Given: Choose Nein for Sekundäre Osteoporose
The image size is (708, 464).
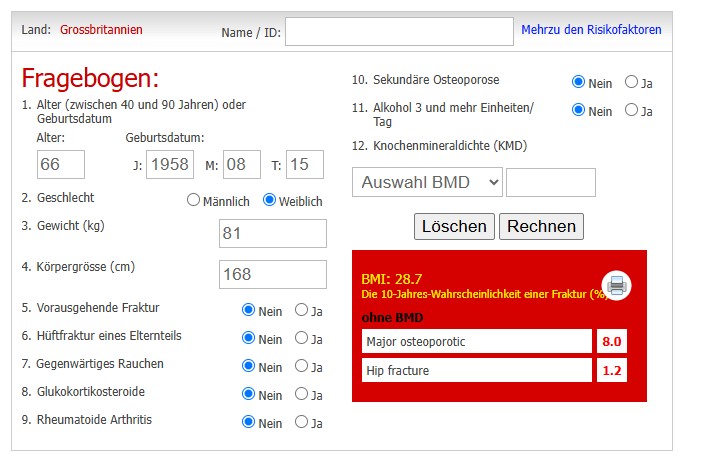Looking at the screenshot, I should click(578, 82).
